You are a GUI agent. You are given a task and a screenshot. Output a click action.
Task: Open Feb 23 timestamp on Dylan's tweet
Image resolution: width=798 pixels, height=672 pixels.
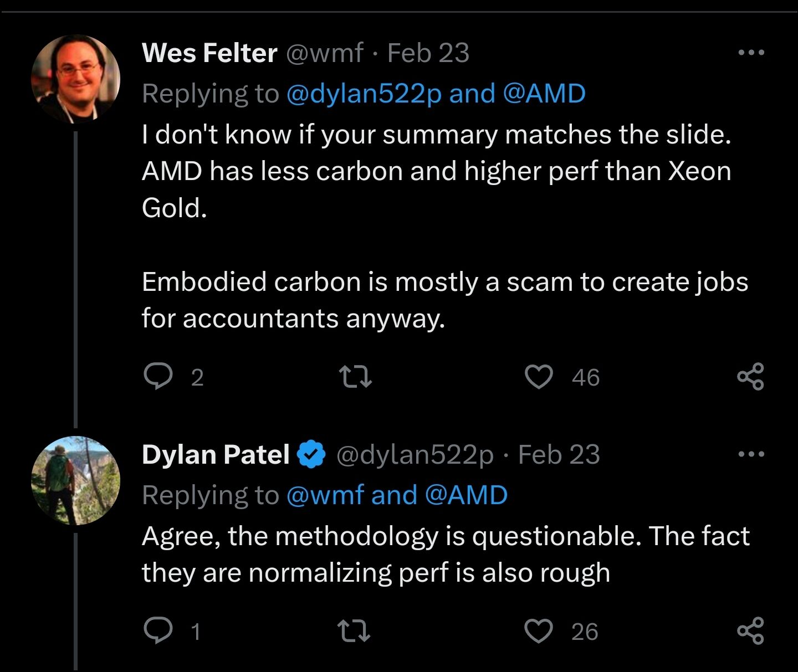[559, 454]
